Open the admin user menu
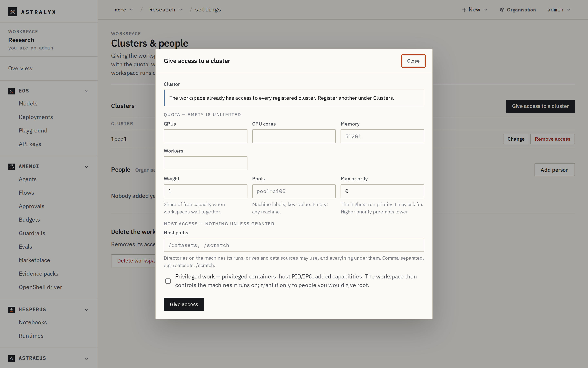This screenshot has width=588, height=368. pos(559,10)
